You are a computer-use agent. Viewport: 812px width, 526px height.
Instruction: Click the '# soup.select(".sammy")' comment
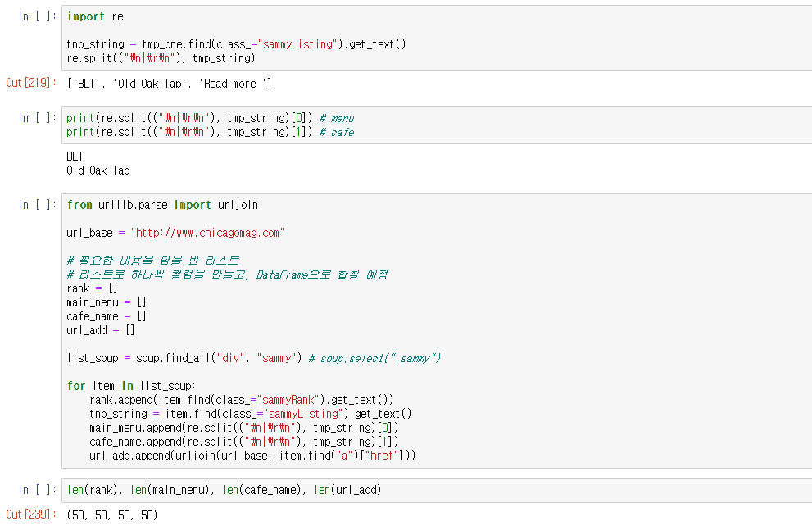[x=374, y=358]
